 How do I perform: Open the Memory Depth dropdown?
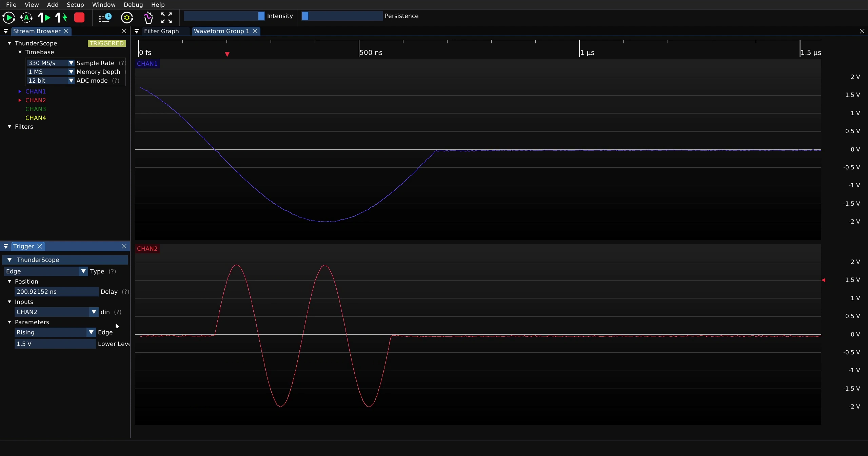coord(50,72)
